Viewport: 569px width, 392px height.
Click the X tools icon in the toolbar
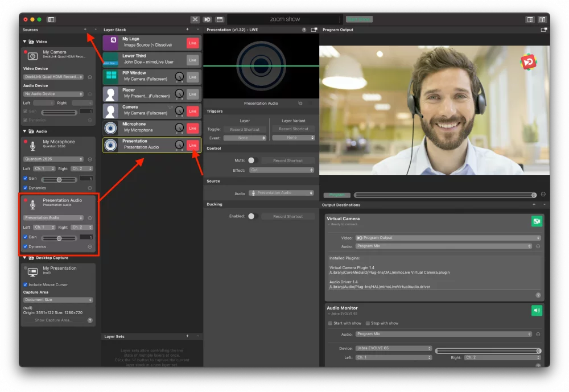point(195,19)
